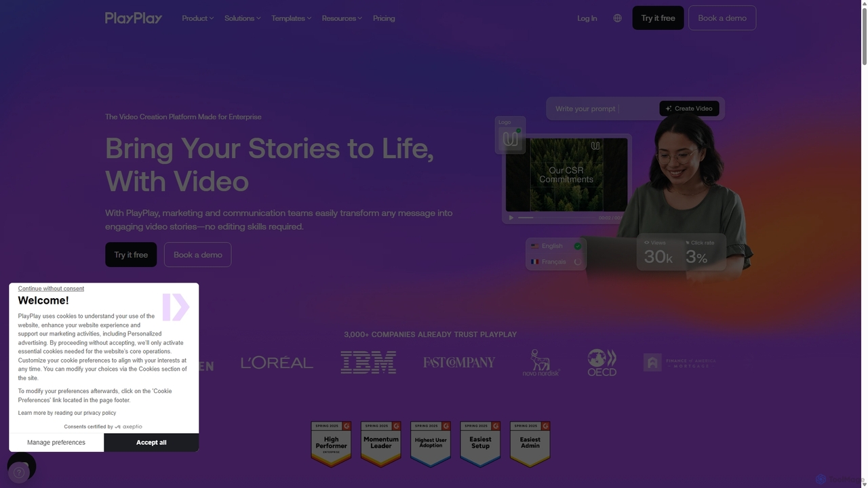Click the Logo upload tile in the hero
Screen dimensions: 868x488
coord(510,136)
